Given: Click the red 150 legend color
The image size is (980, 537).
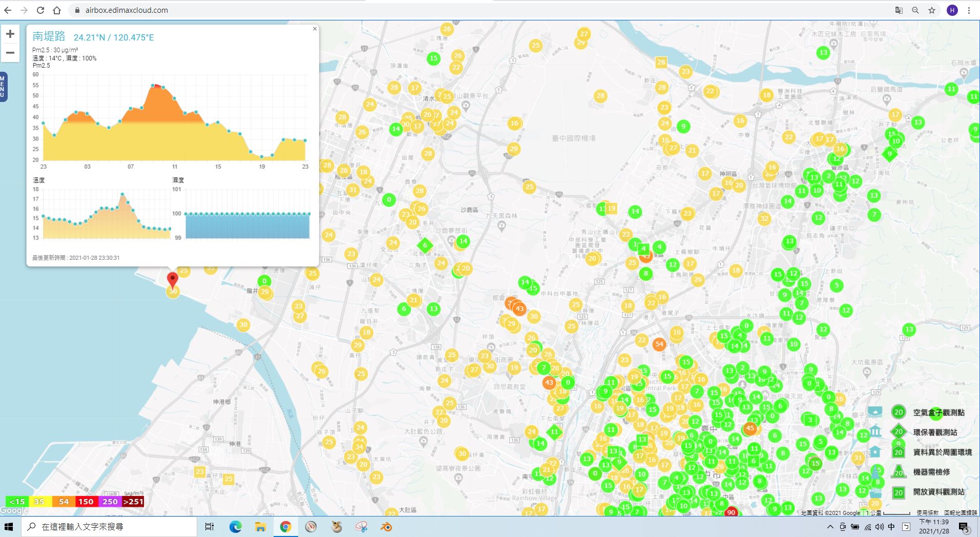Looking at the screenshot, I should [87, 502].
